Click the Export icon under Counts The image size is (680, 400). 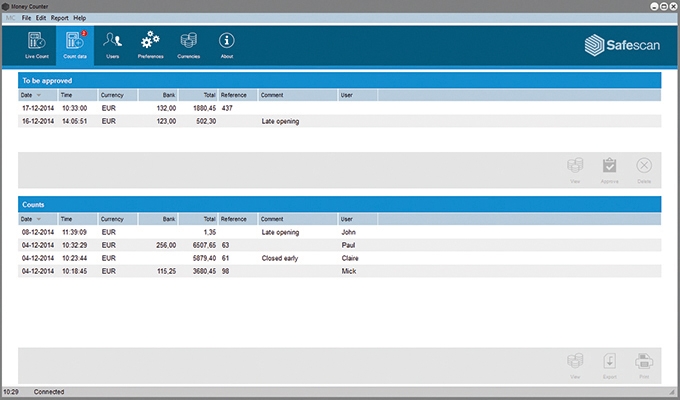pos(608,364)
